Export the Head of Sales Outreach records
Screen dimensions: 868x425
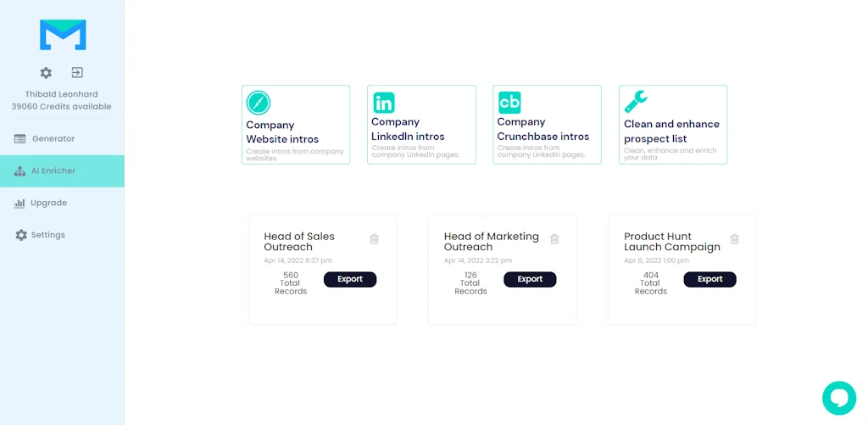click(350, 279)
